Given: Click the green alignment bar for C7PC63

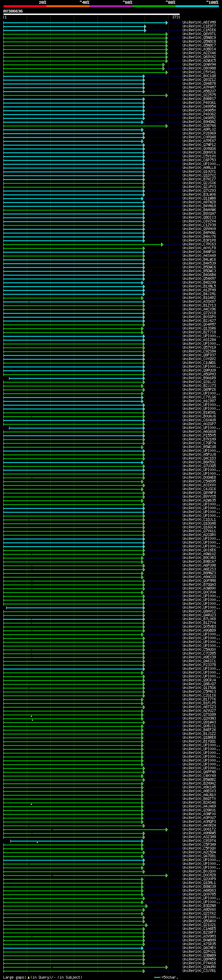Looking at the screenshot, I should point(83,245).
